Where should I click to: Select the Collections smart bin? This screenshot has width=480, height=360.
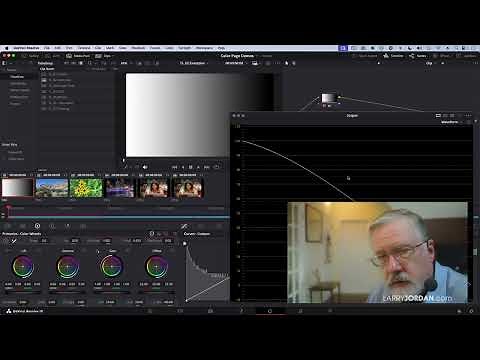pyautogui.click(x=16, y=159)
